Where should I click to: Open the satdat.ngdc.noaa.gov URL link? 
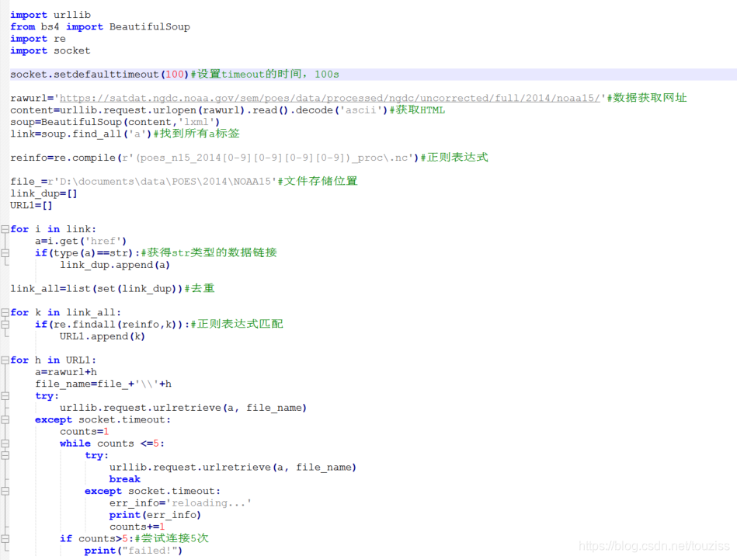pyautogui.click(x=329, y=98)
